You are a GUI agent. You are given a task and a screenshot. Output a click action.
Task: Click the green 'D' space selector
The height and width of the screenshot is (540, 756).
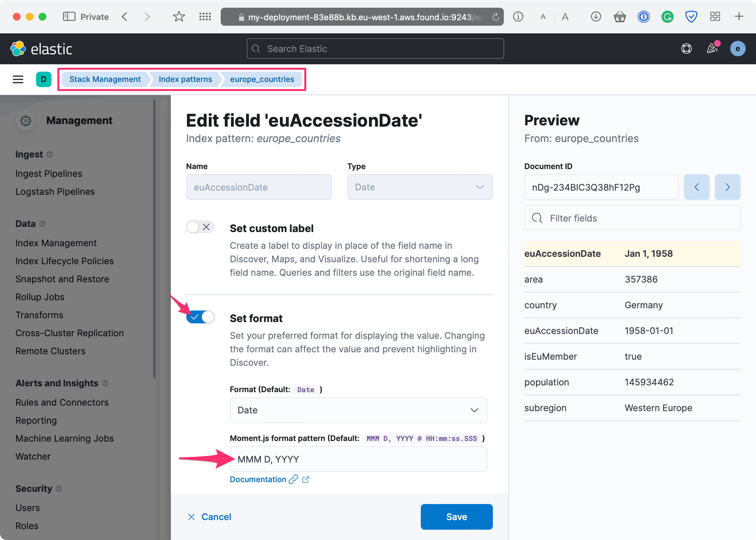click(x=43, y=79)
